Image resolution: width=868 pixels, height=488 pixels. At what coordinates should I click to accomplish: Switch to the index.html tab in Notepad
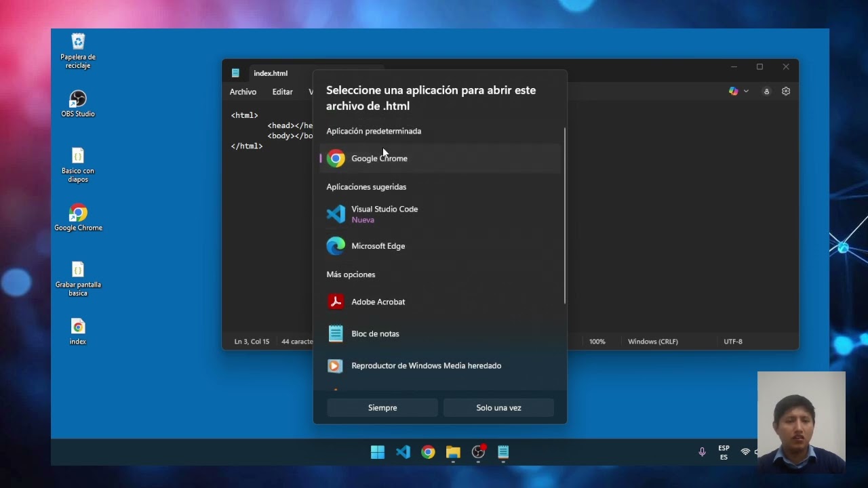click(x=271, y=73)
